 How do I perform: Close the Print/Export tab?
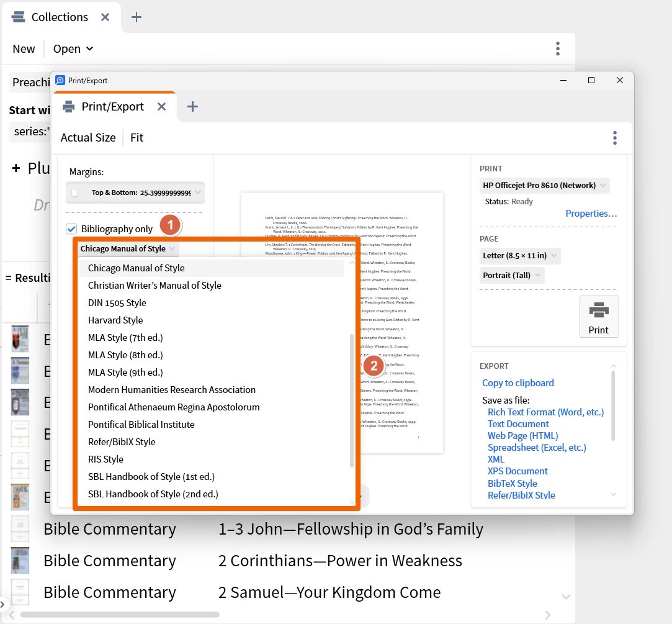coord(161,107)
